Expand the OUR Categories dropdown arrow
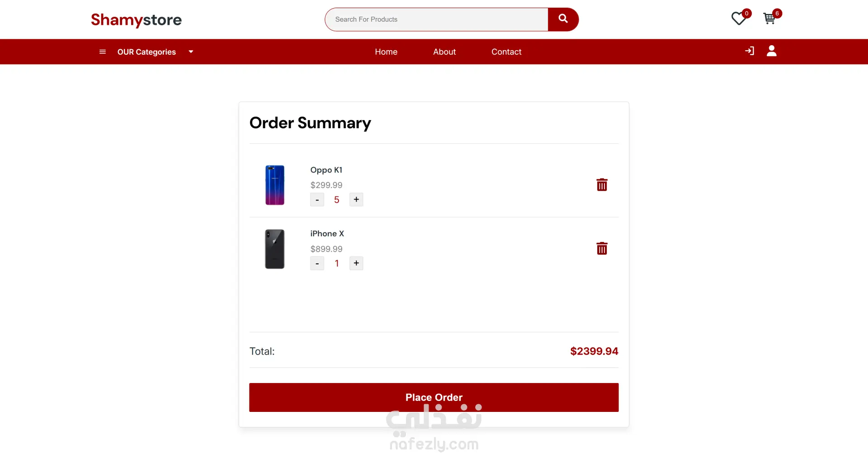The width and height of the screenshot is (868, 453). point(191,52)
